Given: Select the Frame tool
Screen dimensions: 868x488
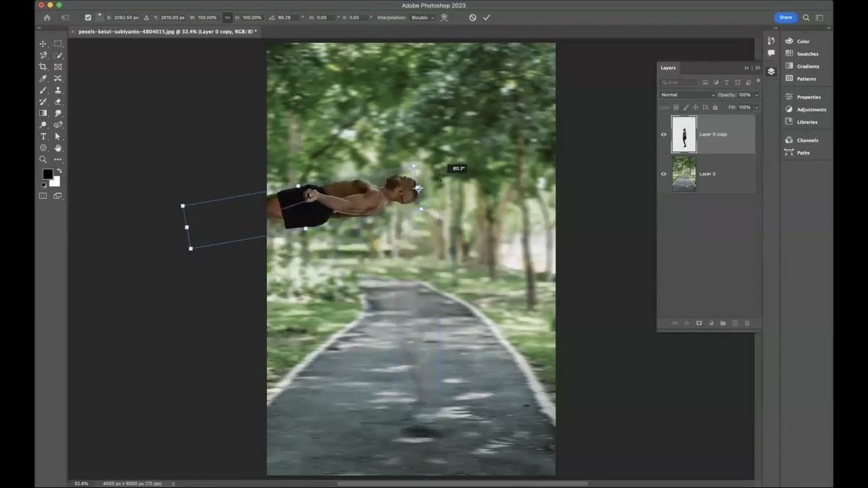Looking at the screenshot, I should click(58, 66).
